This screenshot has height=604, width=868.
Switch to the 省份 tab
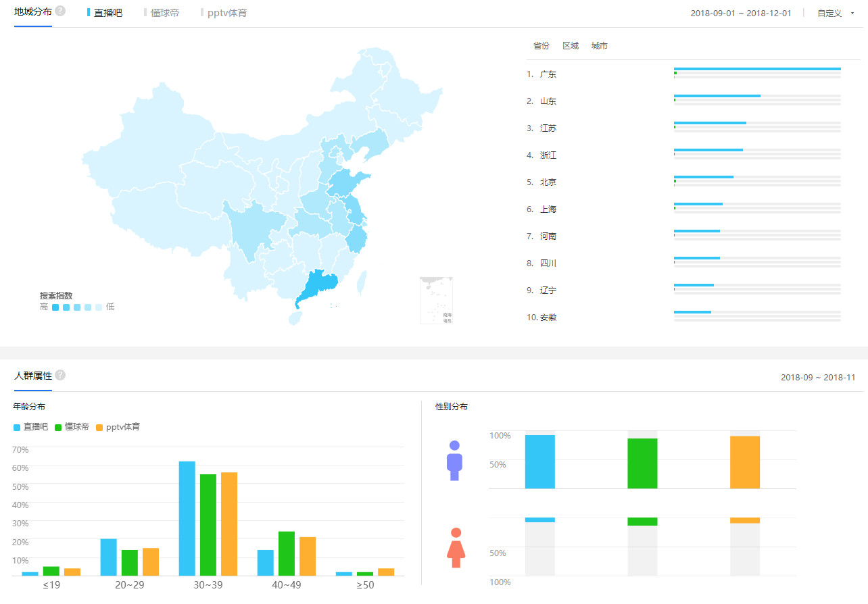click(541, 46)
